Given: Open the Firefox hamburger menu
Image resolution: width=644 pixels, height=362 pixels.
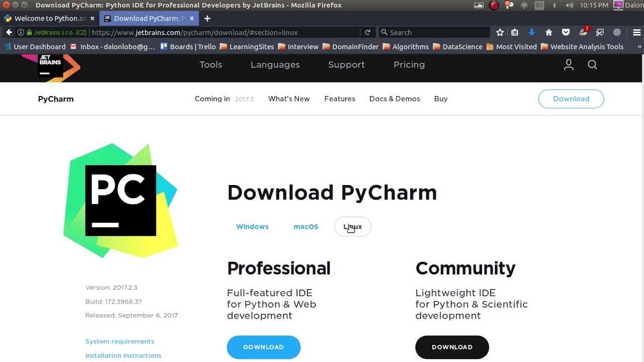Looking at the screenshot, I should tap(636, 32).
